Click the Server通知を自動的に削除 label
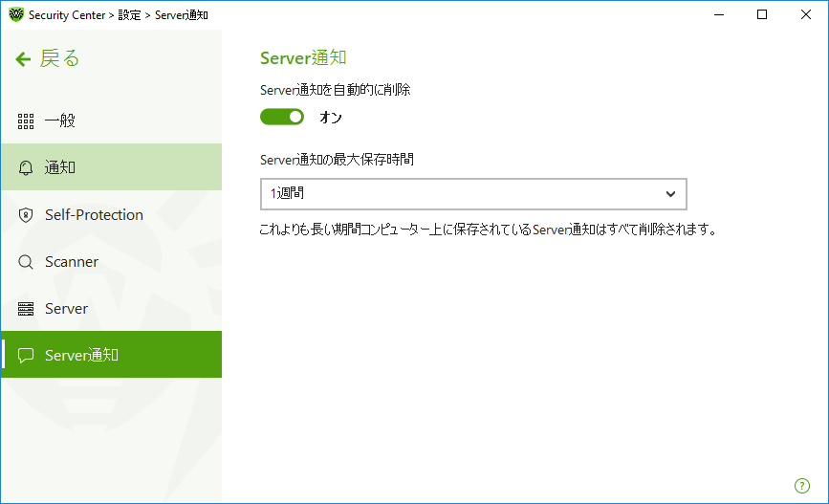This screenshot has width=829, height=504. (336, 89)
